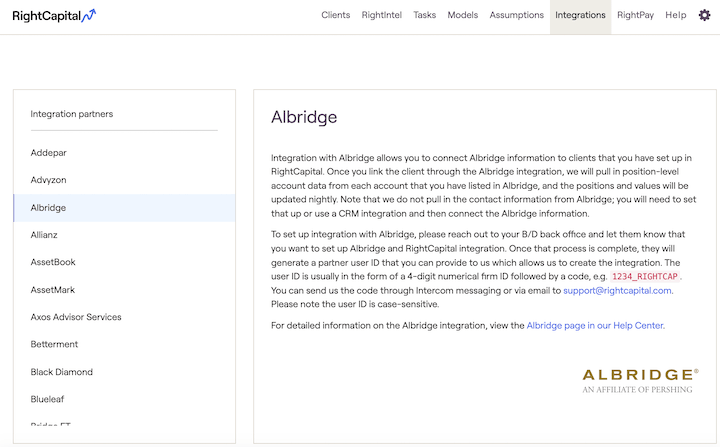Viewport: 720px width, 447px height.
Task: Open the AssetBook integration
Action: (x=53, y=262)
